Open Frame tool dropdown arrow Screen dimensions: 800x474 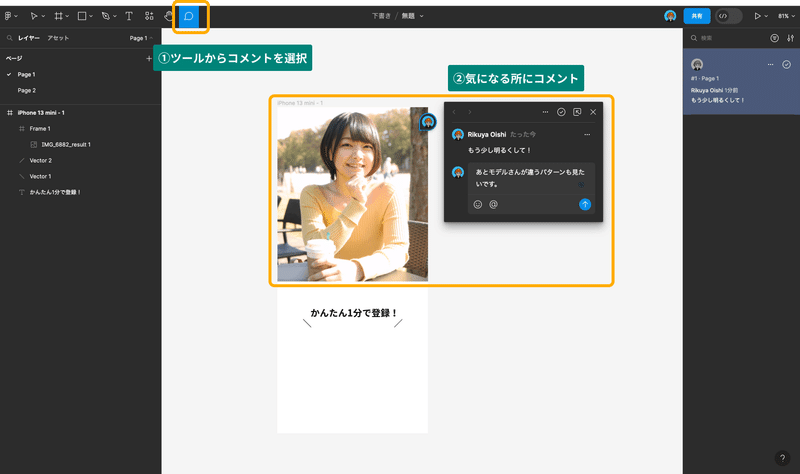(x=67, y=16)
